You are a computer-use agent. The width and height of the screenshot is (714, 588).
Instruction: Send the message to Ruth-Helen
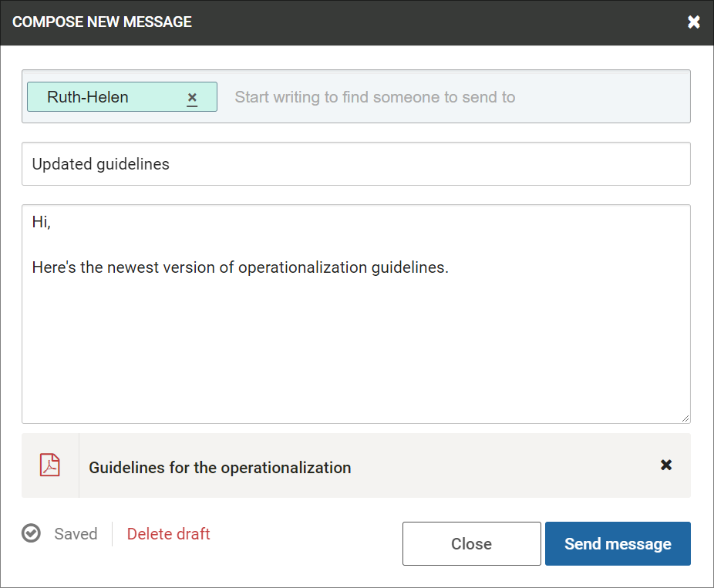618,544
